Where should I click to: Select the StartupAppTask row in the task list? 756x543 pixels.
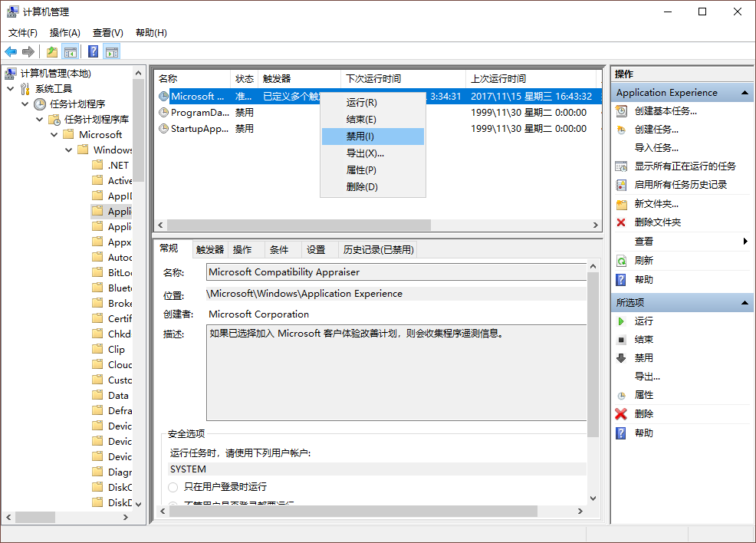click(199, 128)
